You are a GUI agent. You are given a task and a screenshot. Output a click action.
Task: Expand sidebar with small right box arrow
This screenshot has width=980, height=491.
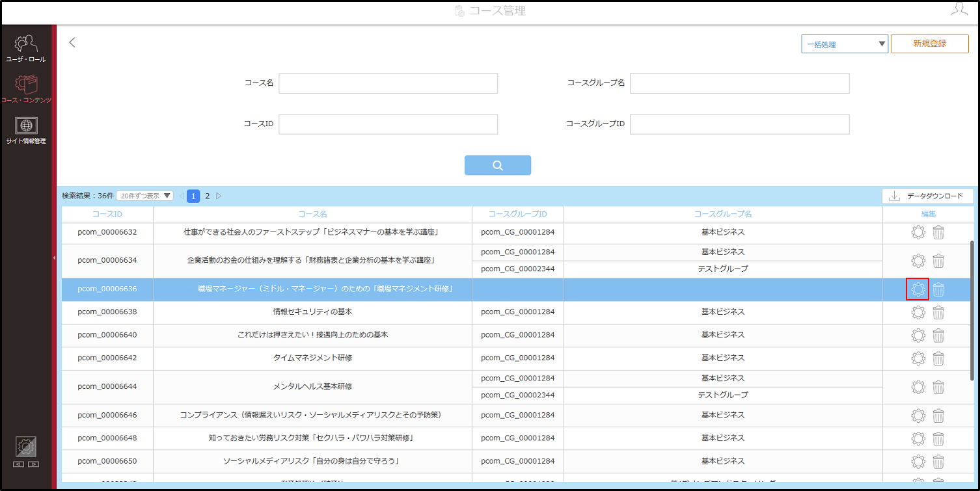tap(34, 464)
